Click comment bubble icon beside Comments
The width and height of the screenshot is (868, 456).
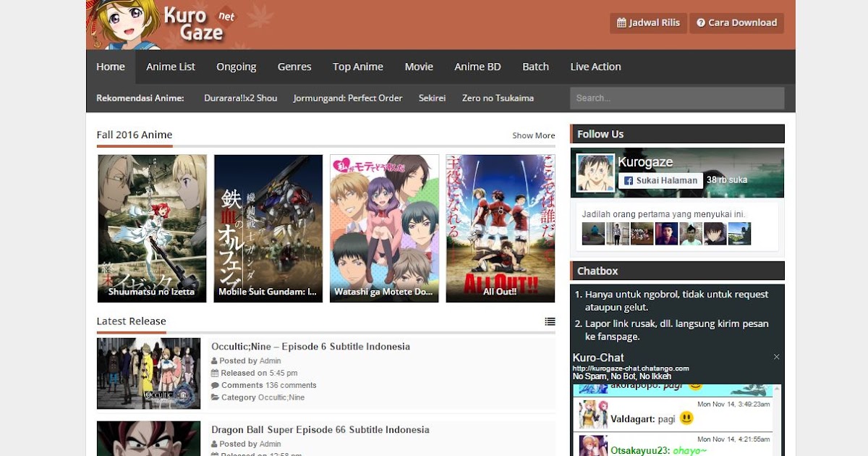click(x=215, y=385)
